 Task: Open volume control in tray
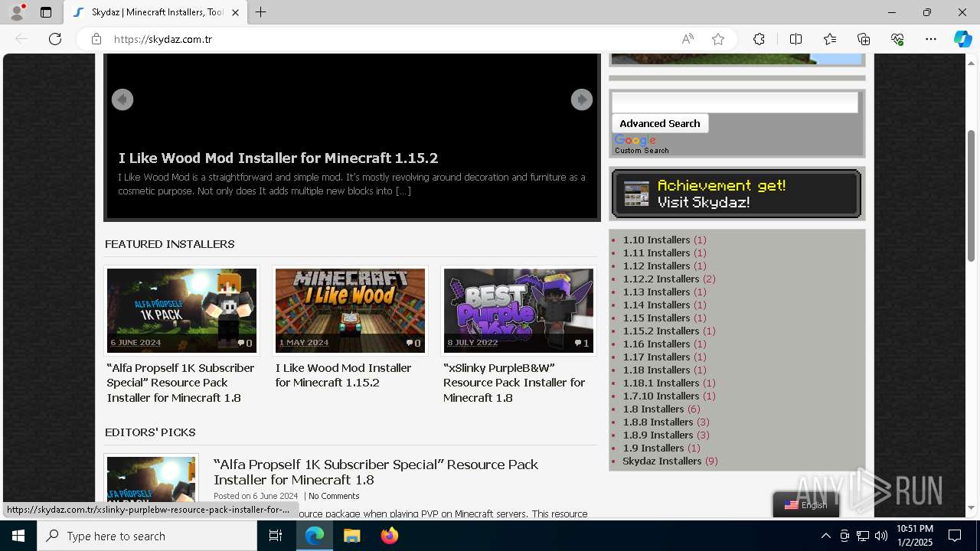[x=880, y=536]
